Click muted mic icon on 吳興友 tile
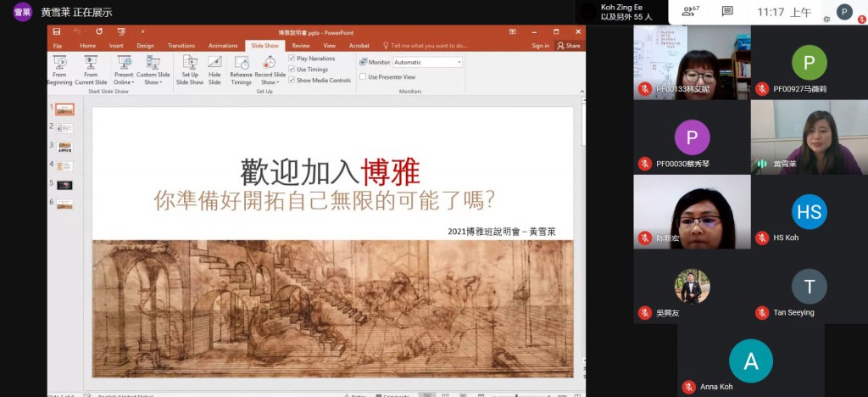Image resolution: width=868 pixels, height=397 pixels. (644, 313)
